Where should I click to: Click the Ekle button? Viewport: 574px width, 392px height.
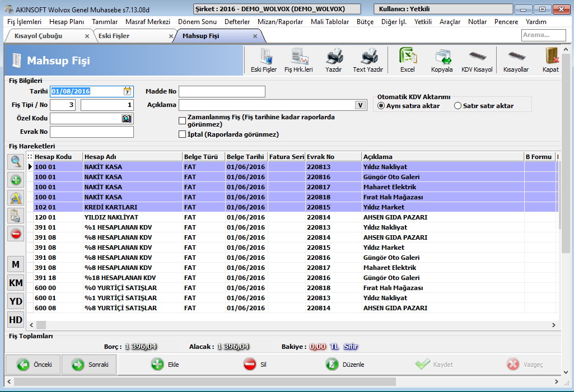[165, 365]
